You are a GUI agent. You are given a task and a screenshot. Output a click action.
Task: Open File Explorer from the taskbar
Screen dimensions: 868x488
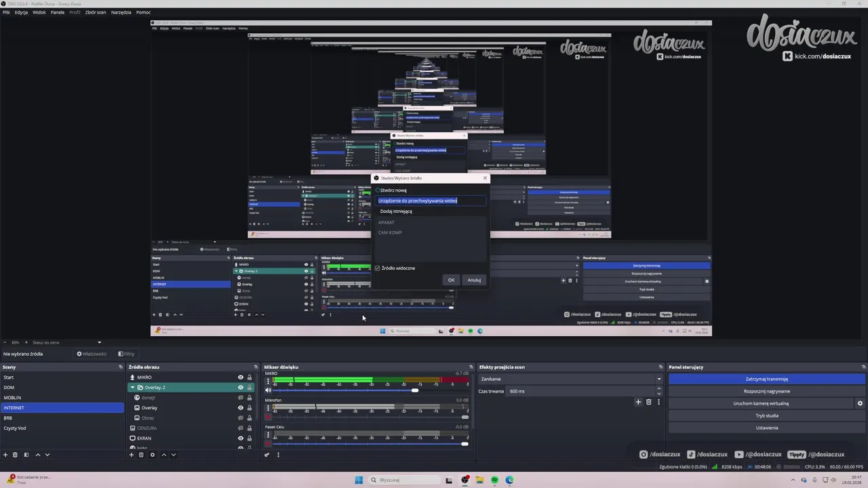point(479,480)
